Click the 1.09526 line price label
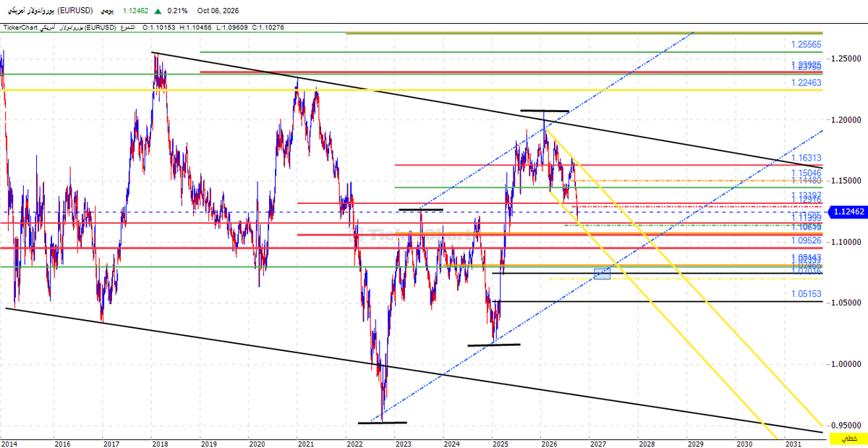Screen dimensions: 868x448 806,241
